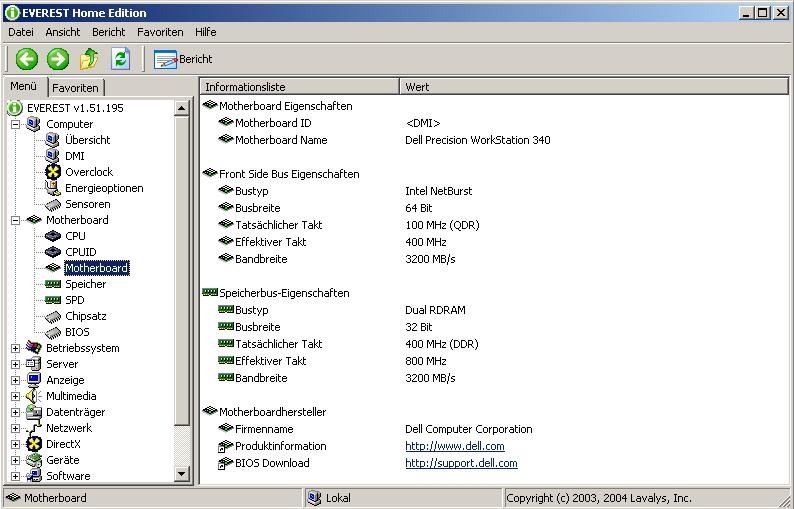The image size is (794, 509).
Task: Click the Motherboardhersteller section heading
Action: point(272,412)
